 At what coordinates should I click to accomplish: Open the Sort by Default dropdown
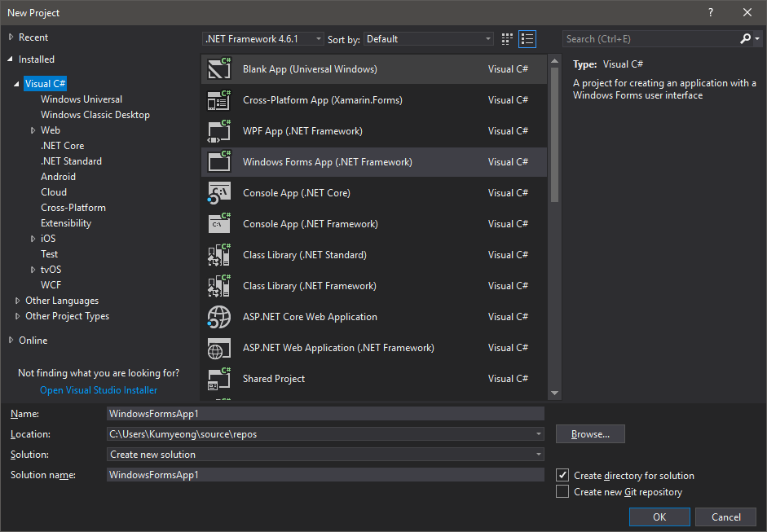(x=428, y=39)
